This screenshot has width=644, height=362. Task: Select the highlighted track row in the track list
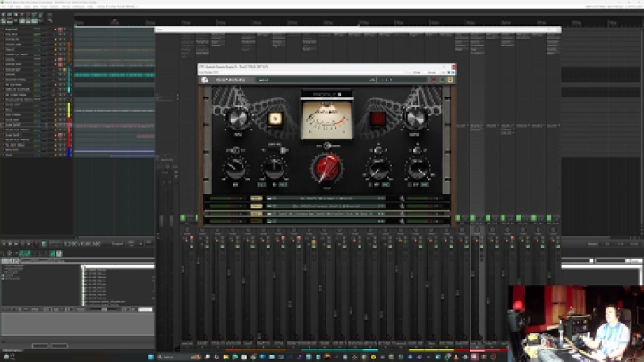pyautogui.click(x=36, y=125)
